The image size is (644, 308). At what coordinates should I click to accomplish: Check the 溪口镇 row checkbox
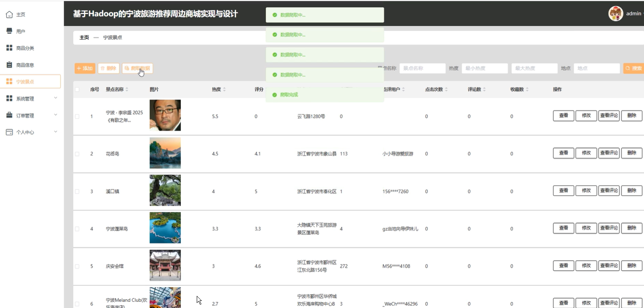[x=77, y=192]
